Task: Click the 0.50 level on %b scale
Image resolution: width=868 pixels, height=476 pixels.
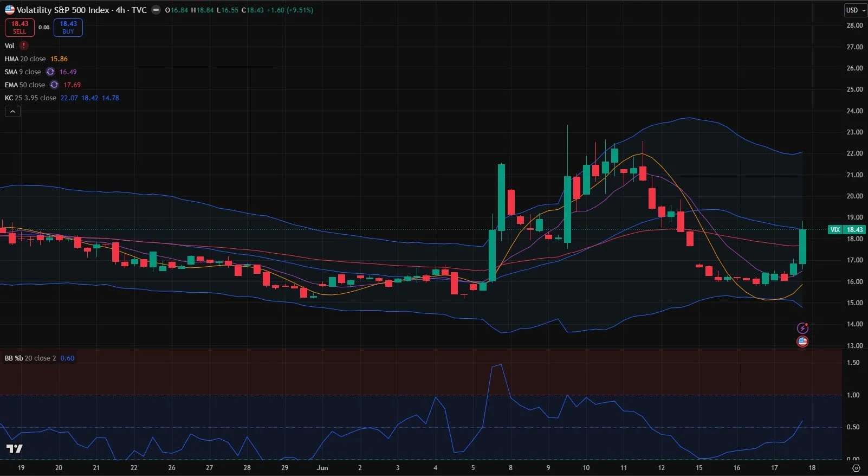Action: click(853, 427)
